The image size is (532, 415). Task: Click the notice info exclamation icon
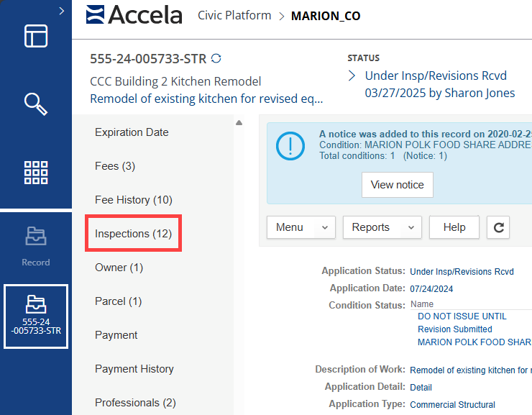point(290,147)
